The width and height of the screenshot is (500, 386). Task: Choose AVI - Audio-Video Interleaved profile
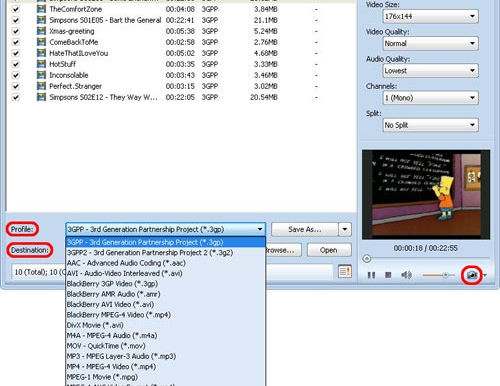pyautogui.click(x=166, y=273)
